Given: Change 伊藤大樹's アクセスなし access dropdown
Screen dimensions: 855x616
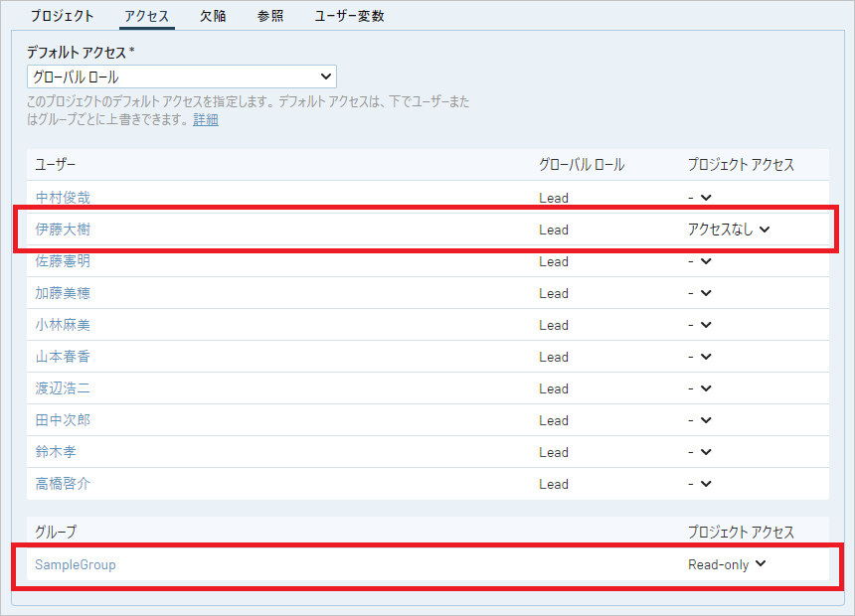Looking at the screenshot, I should pyautogui.click(x=729, y=230).
